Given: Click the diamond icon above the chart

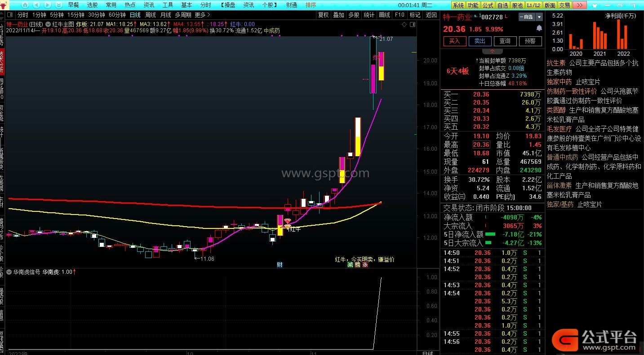Looking at the screenshot, I should (x=404, y=24).
